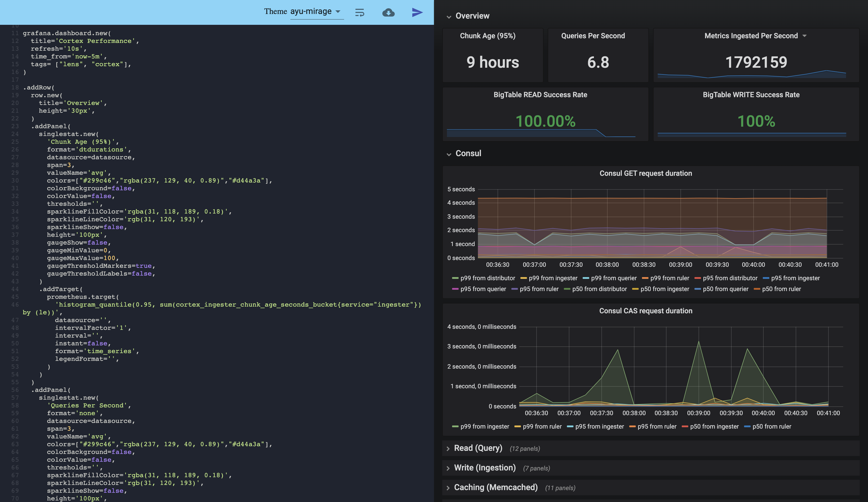Open the ayu-mirage theme dropdown
The height and width of the screenshot is (502, 868).
[x=316, y=12]
